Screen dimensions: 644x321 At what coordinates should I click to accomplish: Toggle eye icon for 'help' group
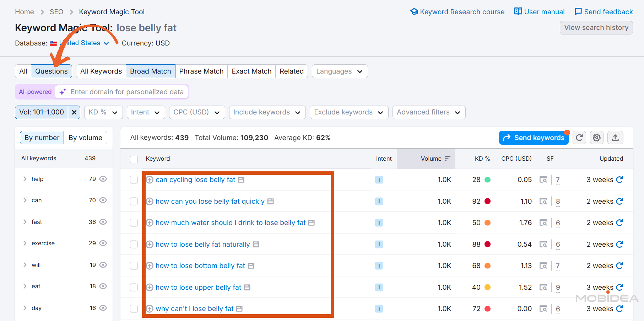(103, 179)
